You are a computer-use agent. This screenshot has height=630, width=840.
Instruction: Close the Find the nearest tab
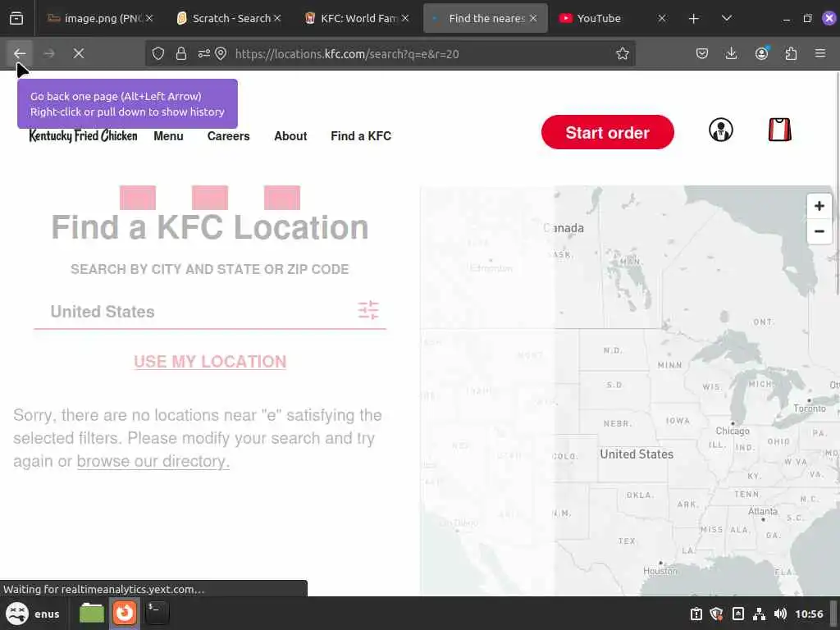click(533, 18)
